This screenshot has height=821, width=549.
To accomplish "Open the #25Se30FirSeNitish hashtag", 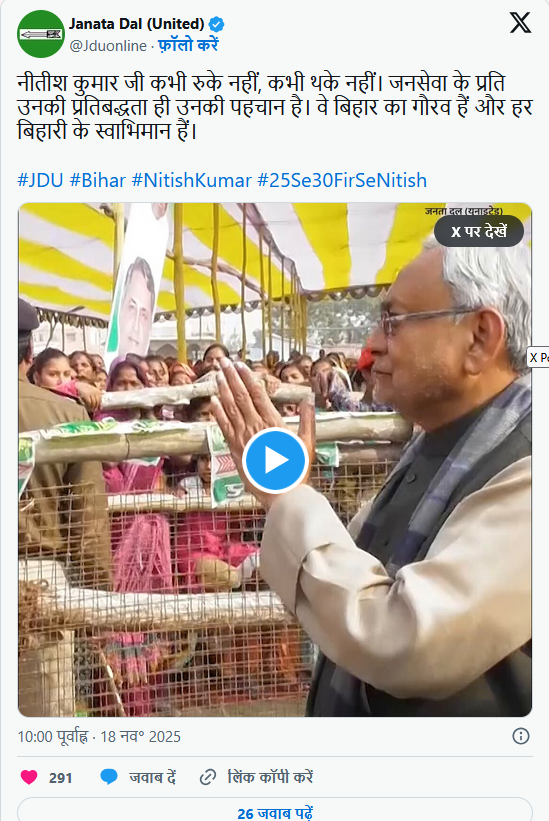I will click(342, 181).
